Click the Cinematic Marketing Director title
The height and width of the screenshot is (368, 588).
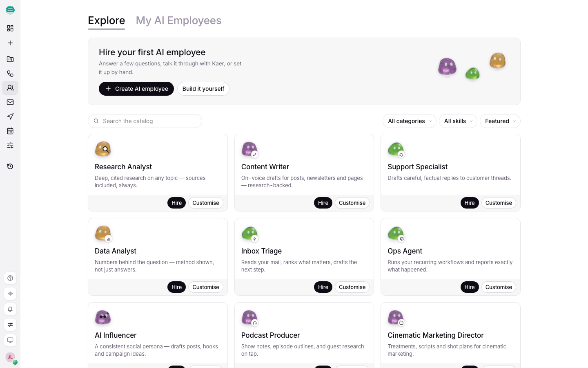point(435,335)
